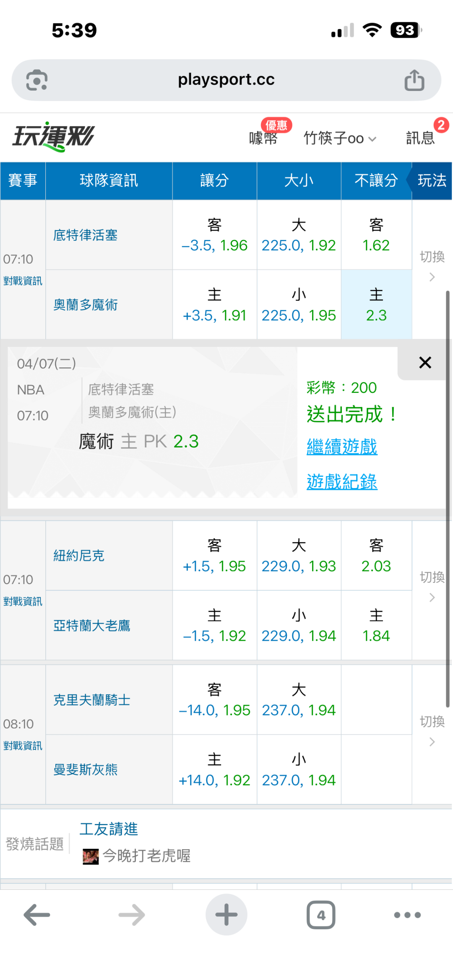This screenshot has width=453, height=980.
Task: Expand 切換 for Pistons vs Magic row
Action: click(x=432, y=266)
